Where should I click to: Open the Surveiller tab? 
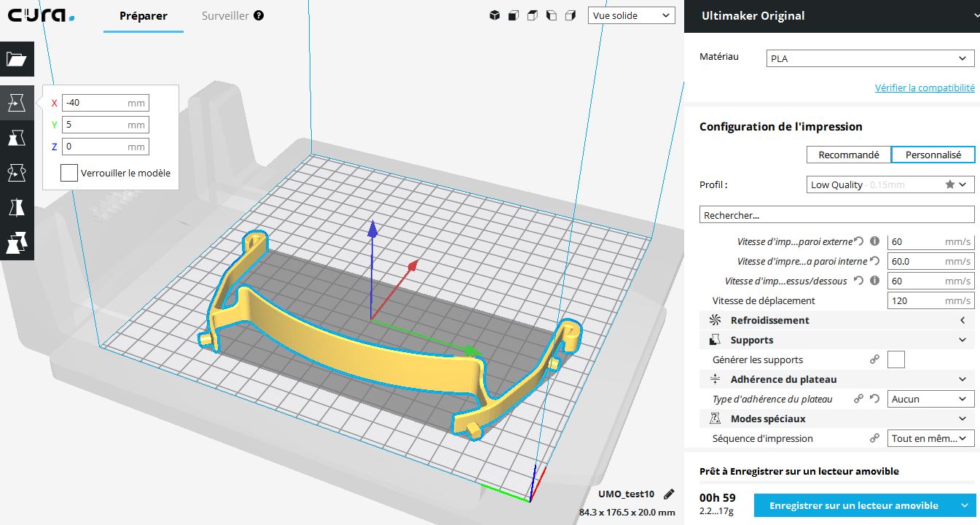[225, 16]
